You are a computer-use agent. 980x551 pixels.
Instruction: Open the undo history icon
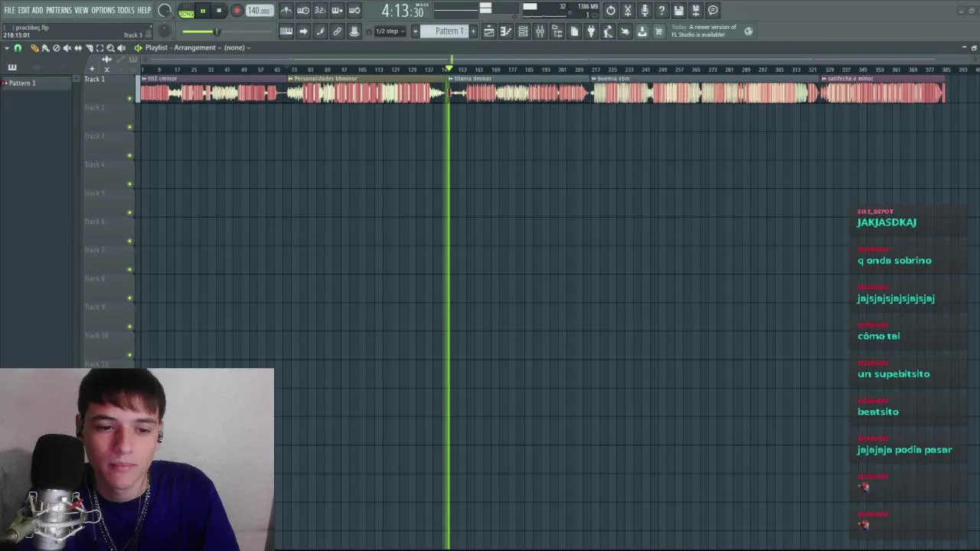611,11
